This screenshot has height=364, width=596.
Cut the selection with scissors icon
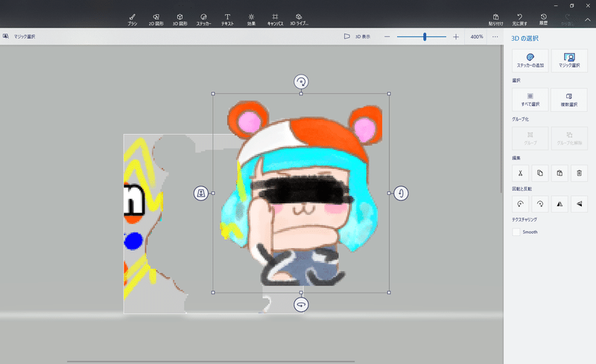pyautogui.click(x=520, y=173)
